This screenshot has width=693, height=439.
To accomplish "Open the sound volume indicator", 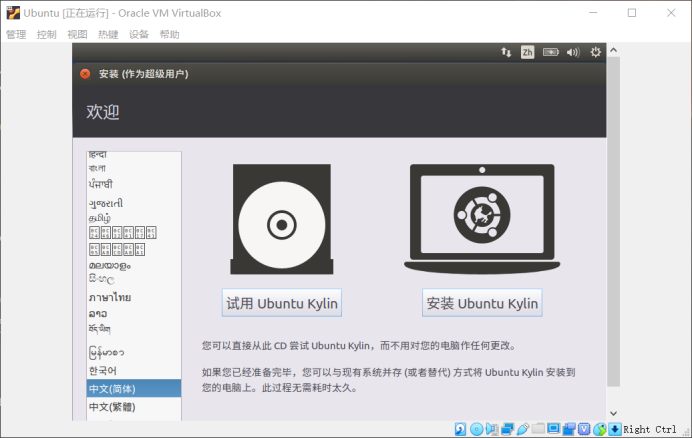I will 573,52.
